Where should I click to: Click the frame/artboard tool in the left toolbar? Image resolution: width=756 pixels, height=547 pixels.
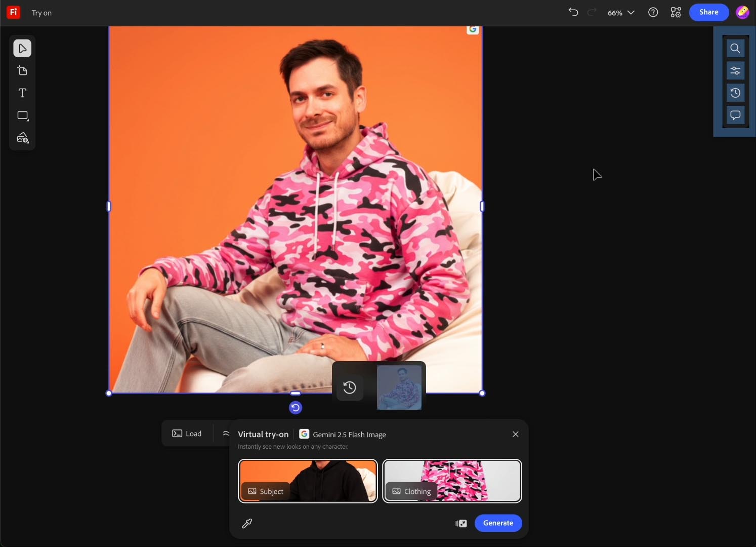pos(22,71)
